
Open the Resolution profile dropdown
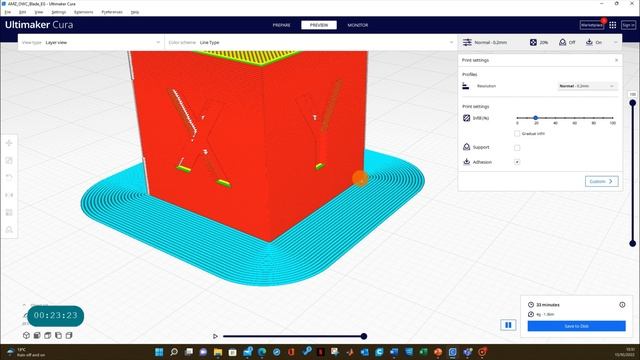tap(587, 86)
